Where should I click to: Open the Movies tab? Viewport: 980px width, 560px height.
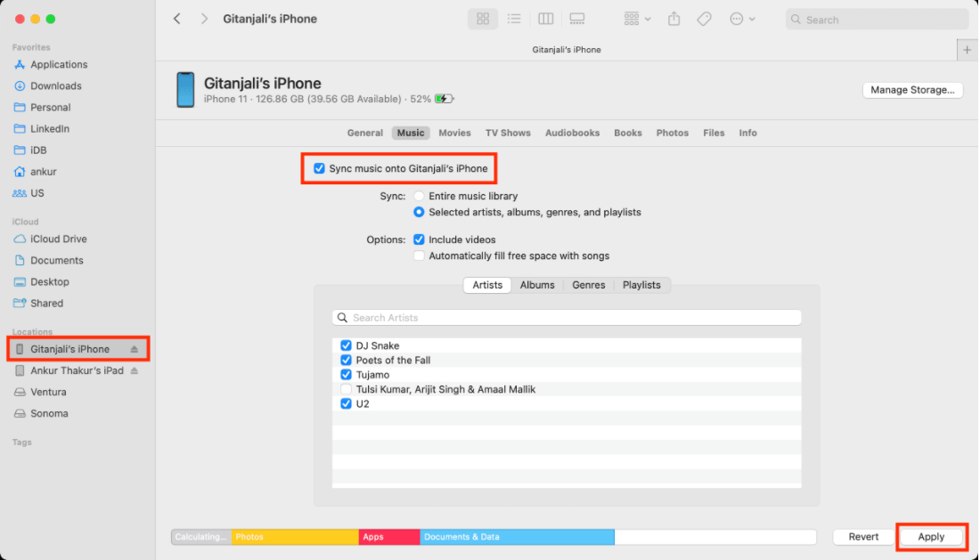click(x=454, y=133)
